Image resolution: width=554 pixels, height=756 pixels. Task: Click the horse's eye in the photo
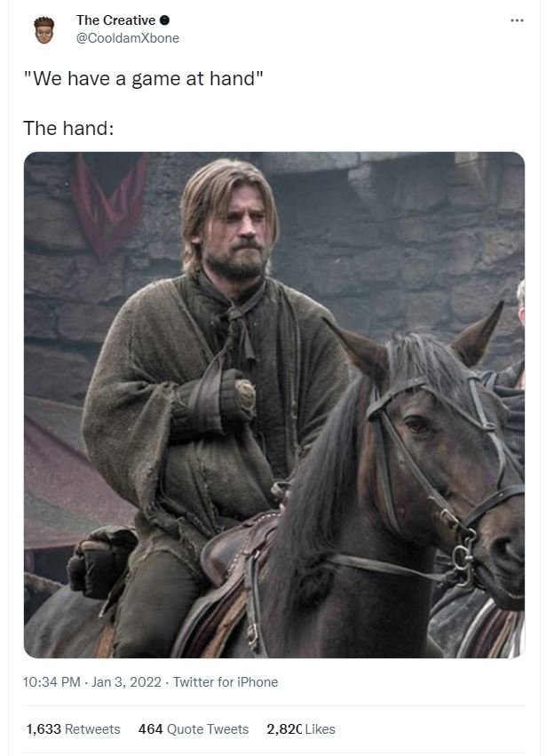coord(417,425)
